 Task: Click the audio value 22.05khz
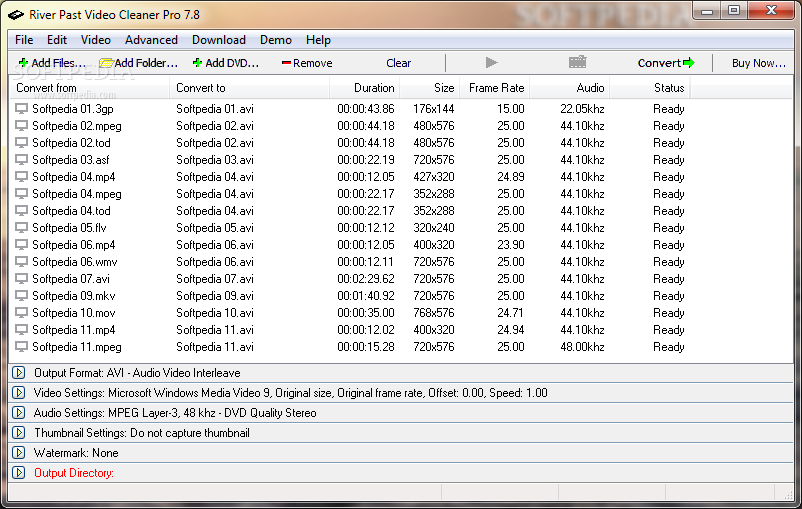(582, 109)
